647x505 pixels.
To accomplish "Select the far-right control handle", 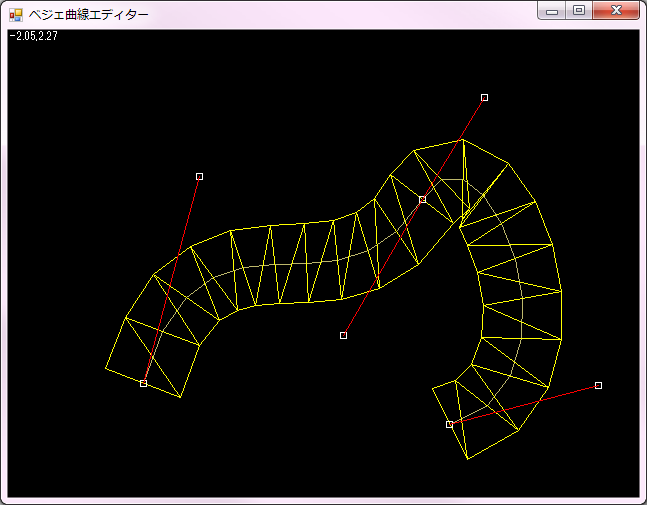I will tap(598, 385).
